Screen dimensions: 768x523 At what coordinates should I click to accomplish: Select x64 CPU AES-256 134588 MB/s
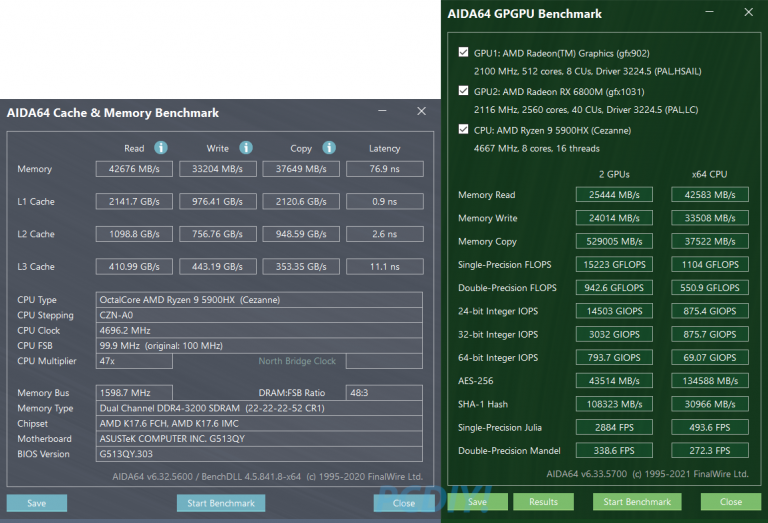[710, 381]
